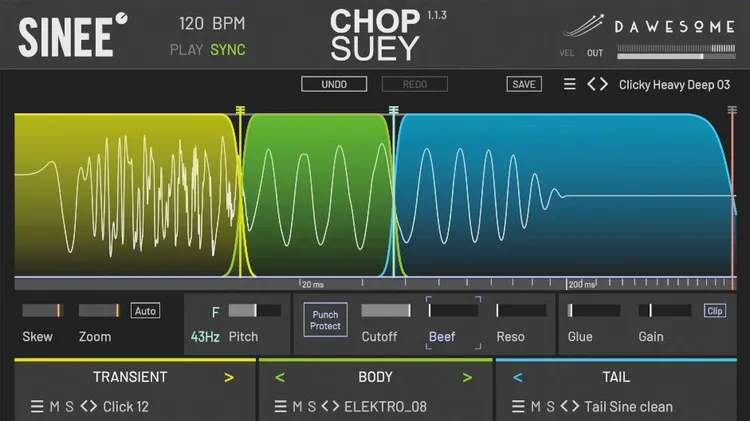Move Tail left with blue arrow
Image resolution: width=750 pixels, height=421 pixels.
coord(518,378)
